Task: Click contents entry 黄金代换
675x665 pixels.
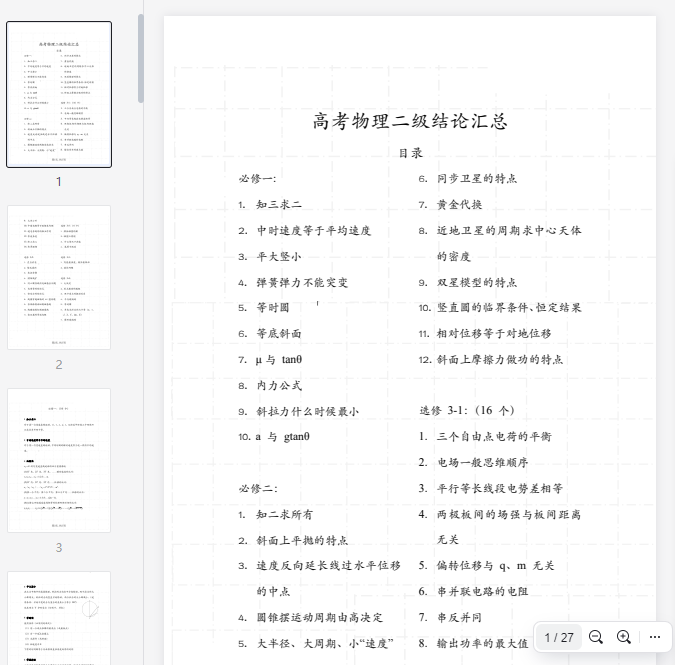Action: [459, 204]
